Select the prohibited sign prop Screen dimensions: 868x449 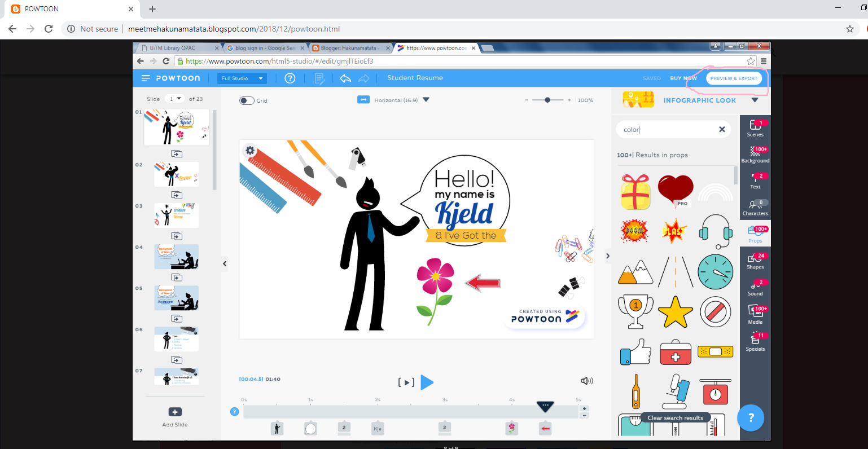[x=716, y=312]
